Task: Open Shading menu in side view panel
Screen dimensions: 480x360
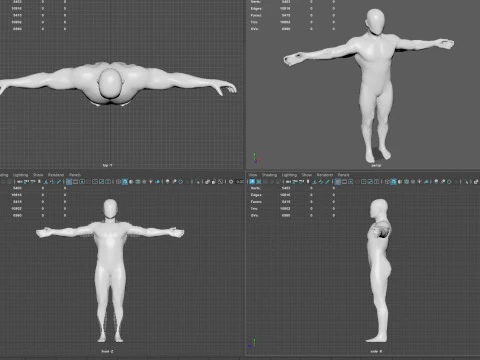Action: [x=269, y=175]
